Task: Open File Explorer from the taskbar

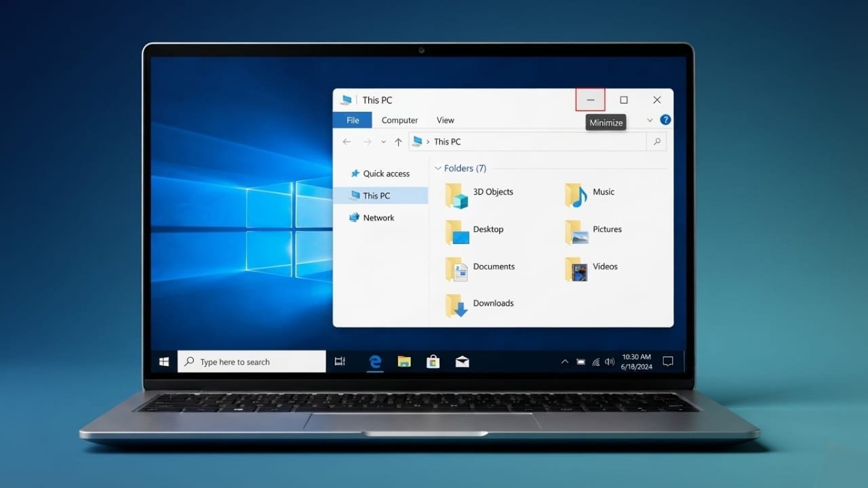Action: 404,361
